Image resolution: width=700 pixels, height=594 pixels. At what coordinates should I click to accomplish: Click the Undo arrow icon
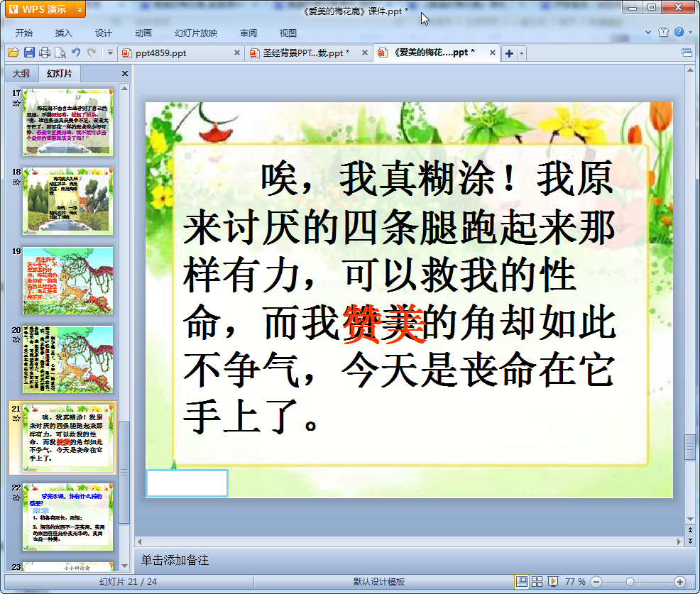(76, 53)
